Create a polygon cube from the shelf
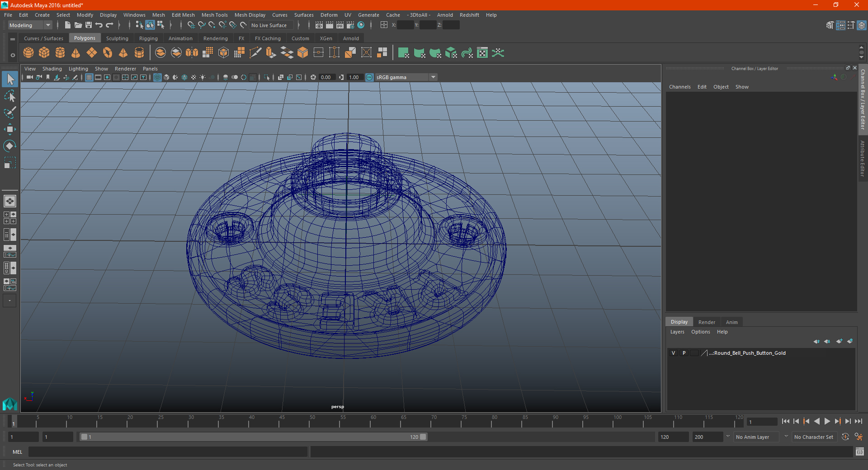This screenshot has width=868, height=470. click(44, 53)
